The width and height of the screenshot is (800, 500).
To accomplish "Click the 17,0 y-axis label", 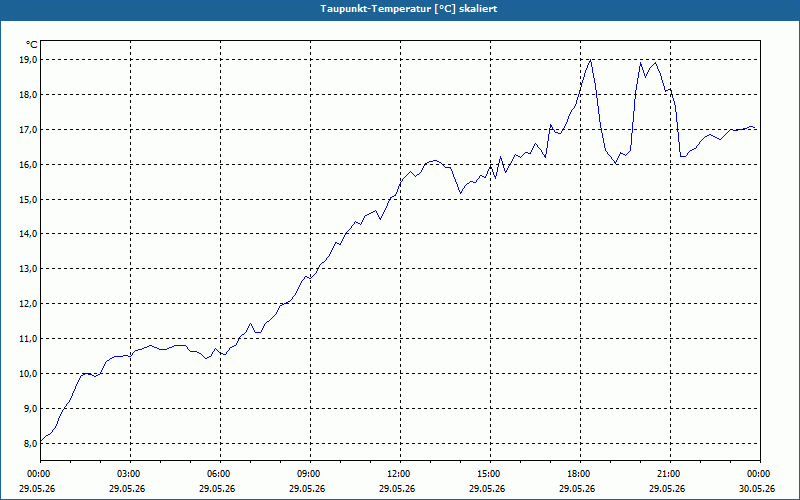I will click(x=29, y=130).
